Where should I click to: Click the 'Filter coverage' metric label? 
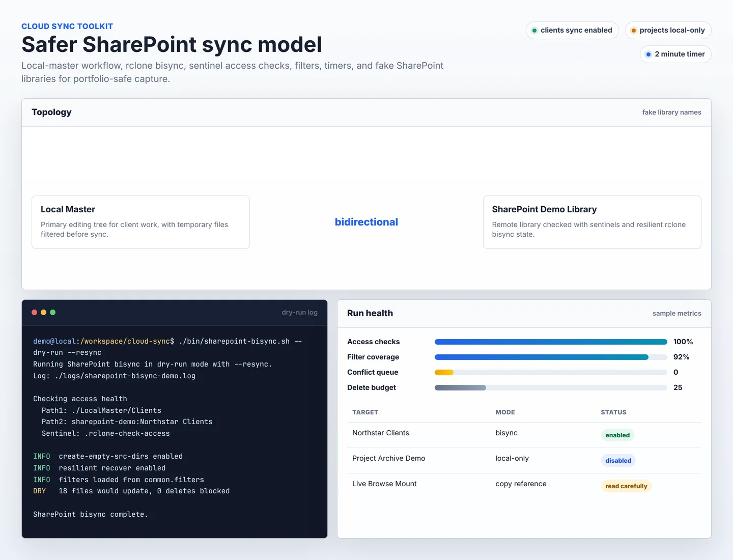pos(373,357)
